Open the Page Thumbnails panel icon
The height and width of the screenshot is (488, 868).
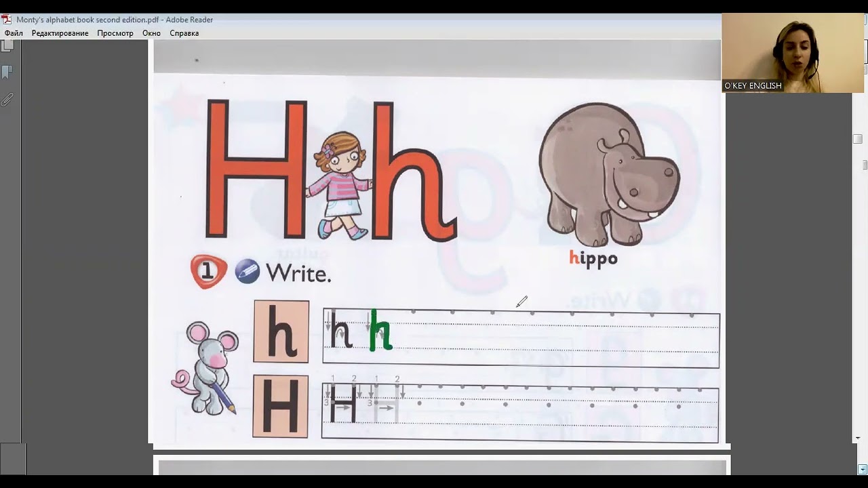(x=7, y=46)
